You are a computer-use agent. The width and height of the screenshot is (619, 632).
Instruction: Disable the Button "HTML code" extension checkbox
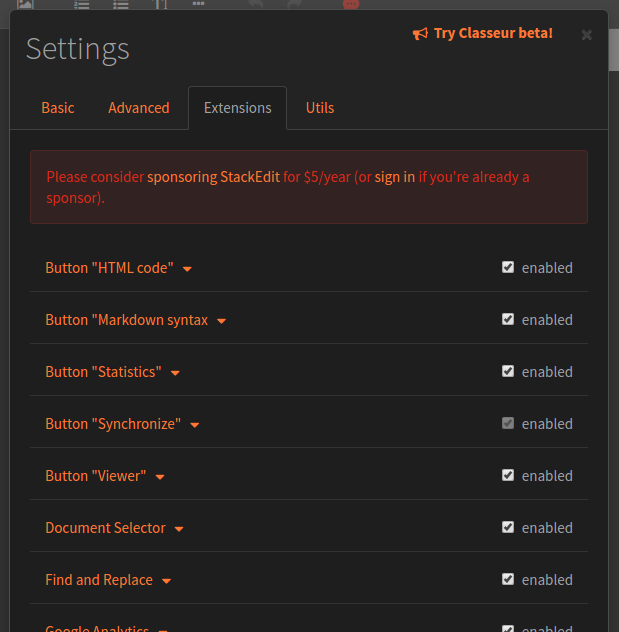[x=508, y=267]
